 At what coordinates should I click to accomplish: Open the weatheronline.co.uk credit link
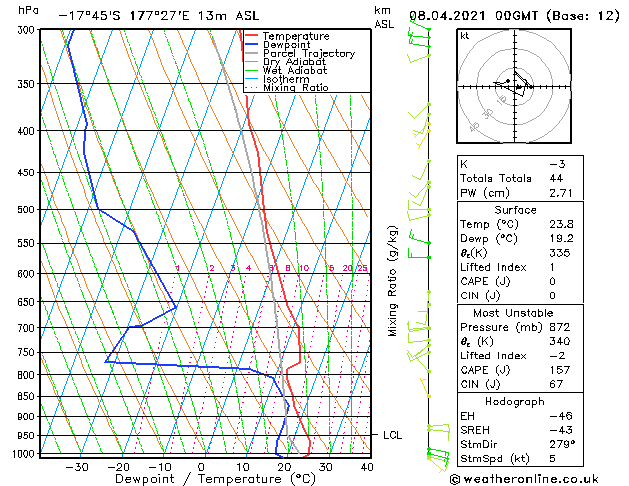[524, 479]
